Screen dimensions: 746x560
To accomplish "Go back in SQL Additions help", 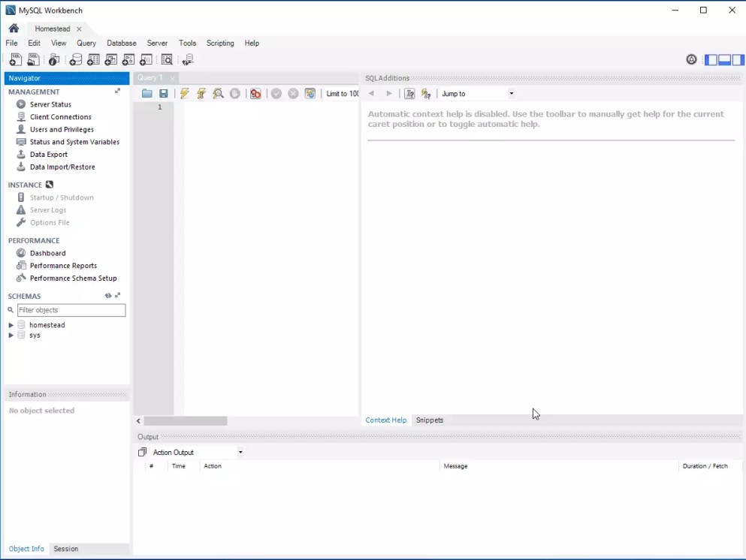I will 372,94.
